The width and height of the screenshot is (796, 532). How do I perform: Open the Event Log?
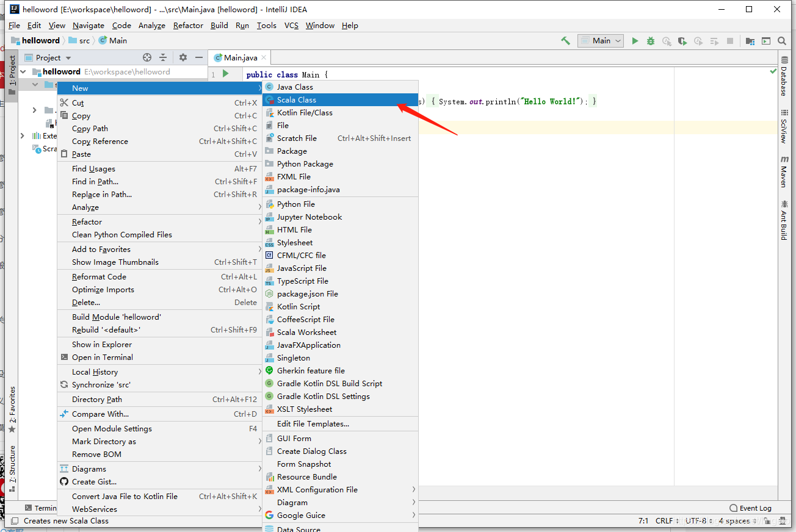tap(751, 508)
